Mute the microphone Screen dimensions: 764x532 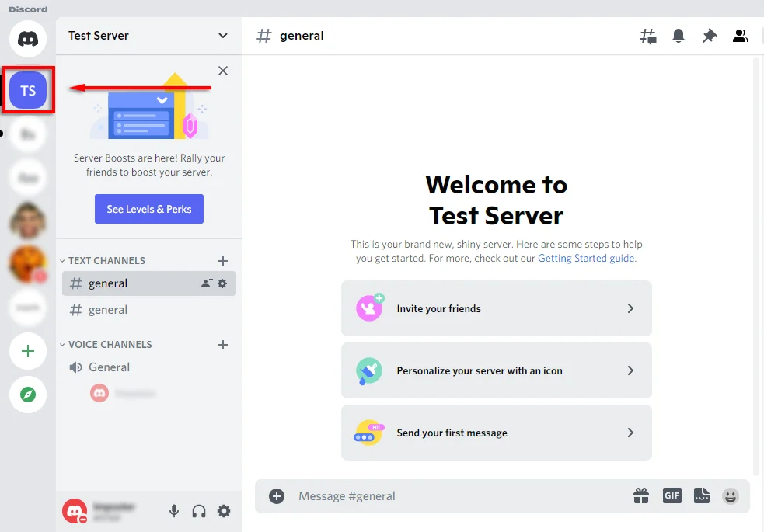click(174, 511)
